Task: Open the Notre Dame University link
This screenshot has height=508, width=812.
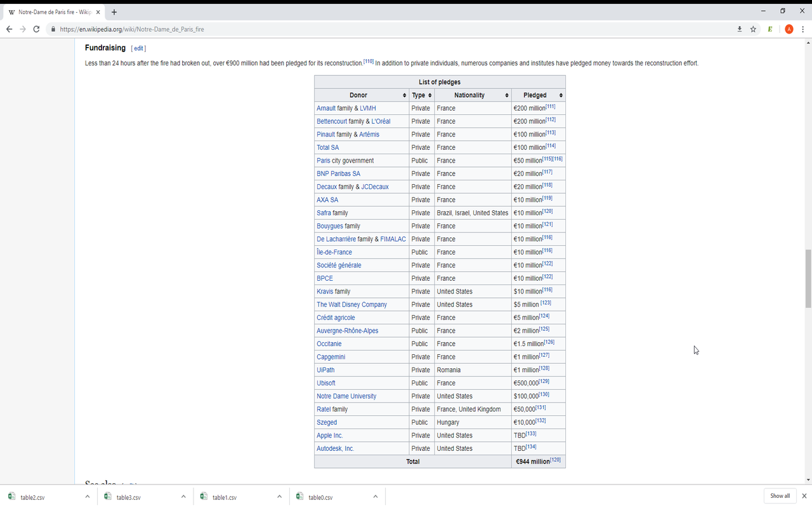Action: (x=346, y=396)
